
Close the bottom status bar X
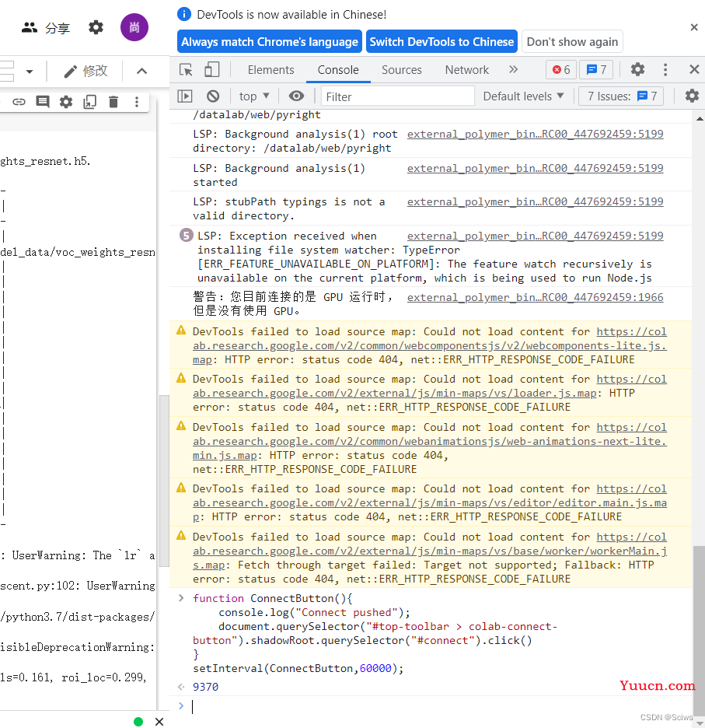pyautogui.click(x=159, y=722)
